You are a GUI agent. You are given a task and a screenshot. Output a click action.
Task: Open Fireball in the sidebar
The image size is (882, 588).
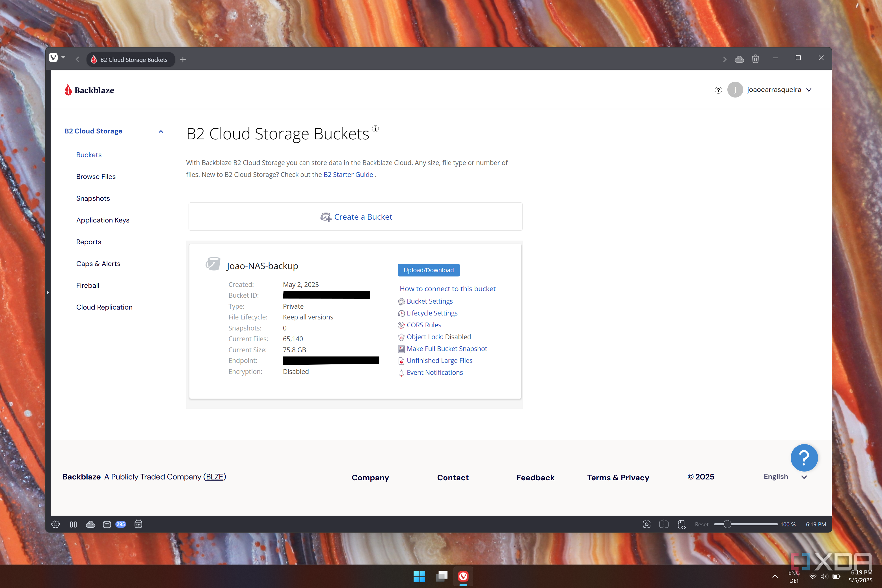[88, 285]
